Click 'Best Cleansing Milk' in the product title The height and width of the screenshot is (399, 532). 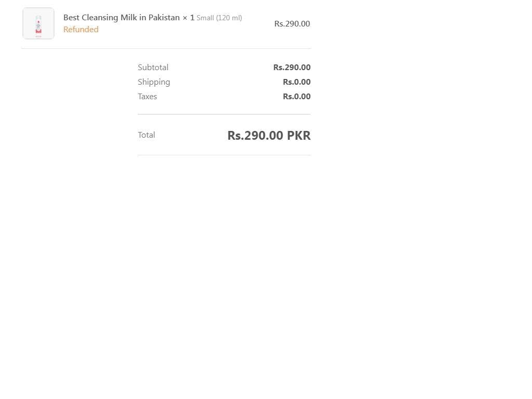point(100,18)
